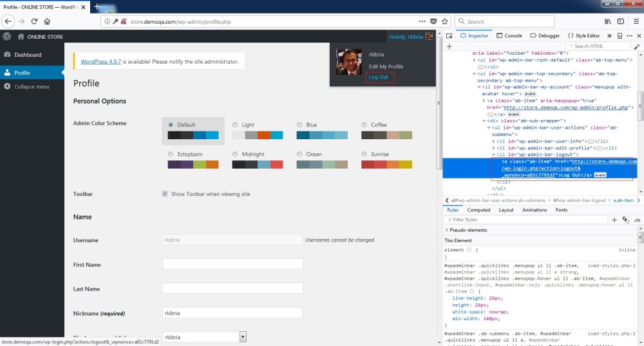Screen dimensions: 644x346
Task: Click the element picker icon in DevTools
Action: pyautogui.click(x=450, y=36)
